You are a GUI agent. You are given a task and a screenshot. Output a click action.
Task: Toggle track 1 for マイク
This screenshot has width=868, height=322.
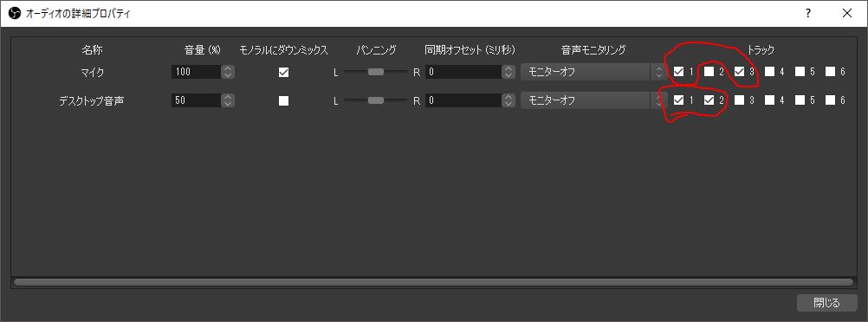[x=678, y=71]
